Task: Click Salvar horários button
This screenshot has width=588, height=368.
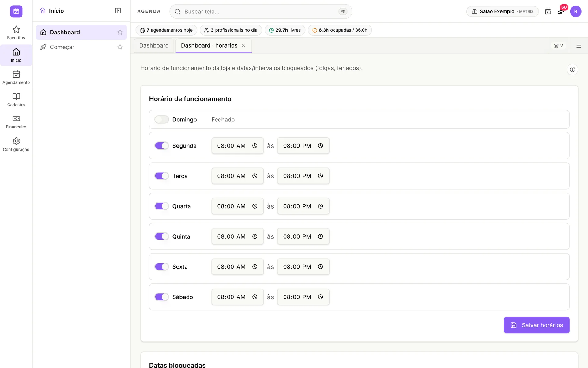Action: coord(537,325)
